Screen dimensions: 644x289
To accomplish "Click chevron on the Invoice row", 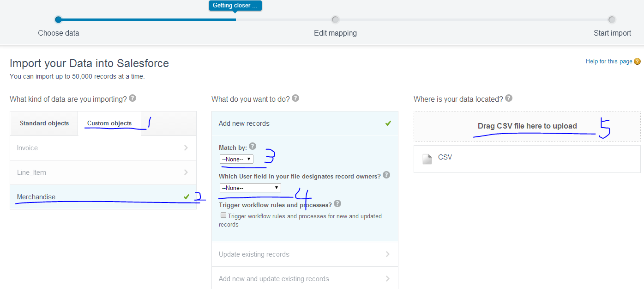I will click(186, 148).
